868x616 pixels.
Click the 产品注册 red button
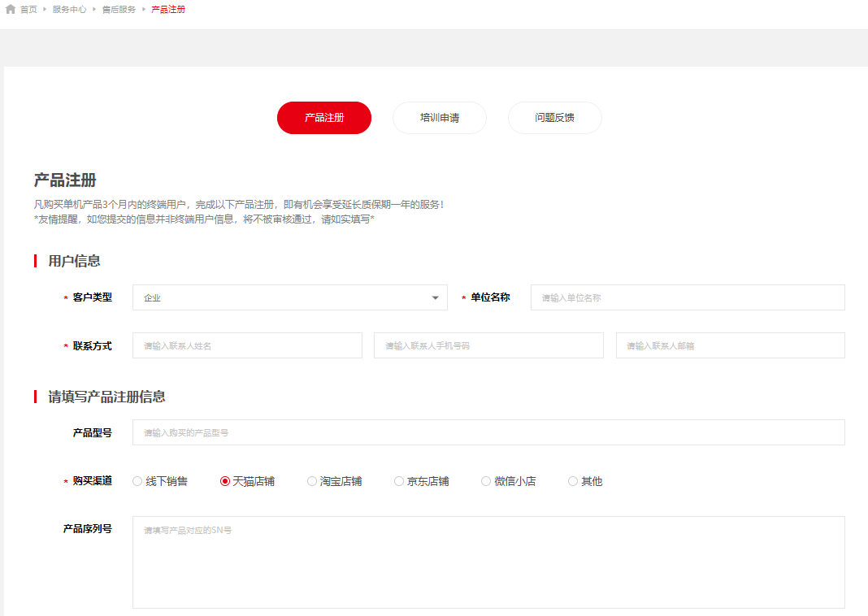point(323,118)
